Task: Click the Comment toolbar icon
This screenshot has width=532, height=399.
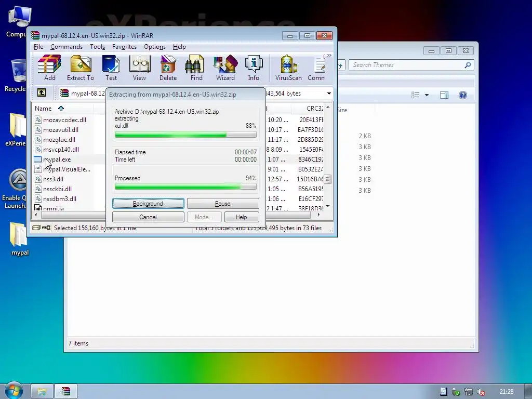Action: coord(316,68)
